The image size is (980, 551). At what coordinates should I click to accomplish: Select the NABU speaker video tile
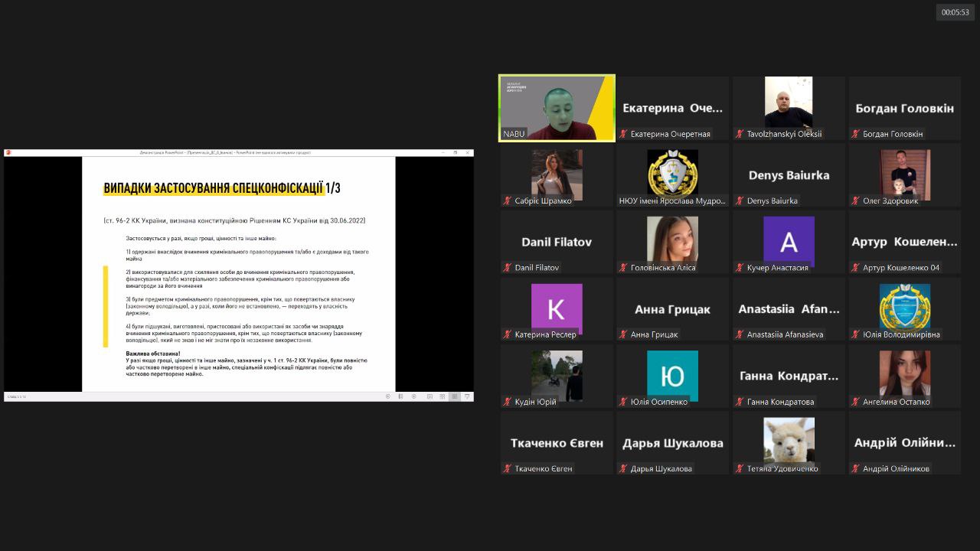[x=557, y=108]
